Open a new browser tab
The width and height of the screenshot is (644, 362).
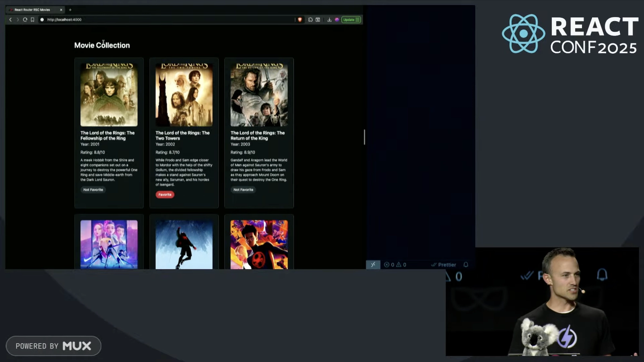pyautogui.click(x=70, y=10)
